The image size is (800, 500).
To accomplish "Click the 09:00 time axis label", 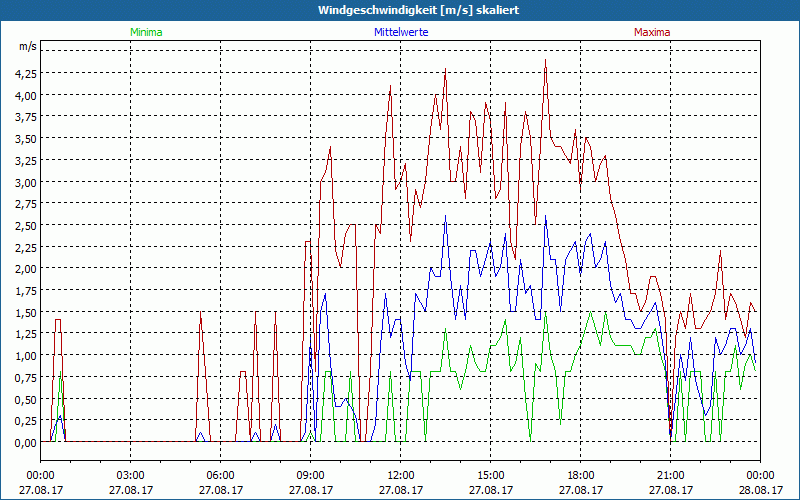I will click(x=310, y=476).
